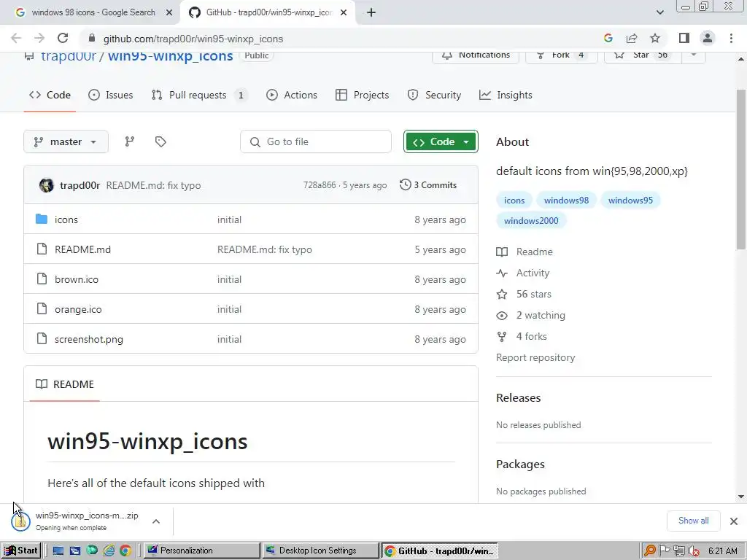
Task: Open the brown.ico file
Action: (77, 279)
